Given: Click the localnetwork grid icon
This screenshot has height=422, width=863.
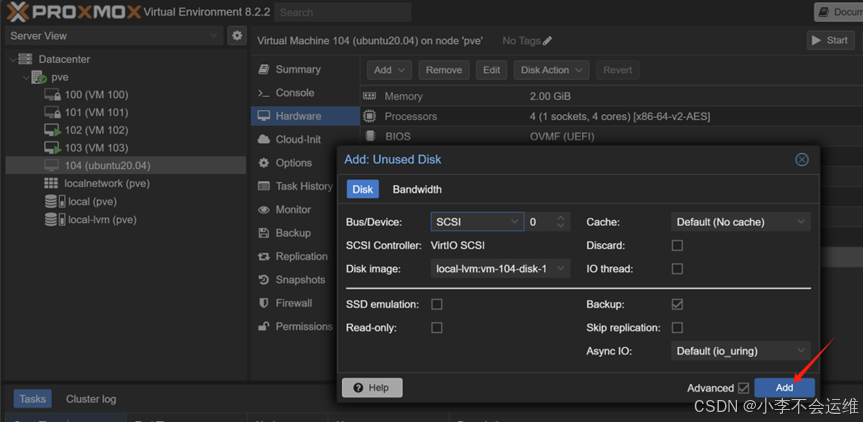Looking at the screenshot, I should pos(51,183).
